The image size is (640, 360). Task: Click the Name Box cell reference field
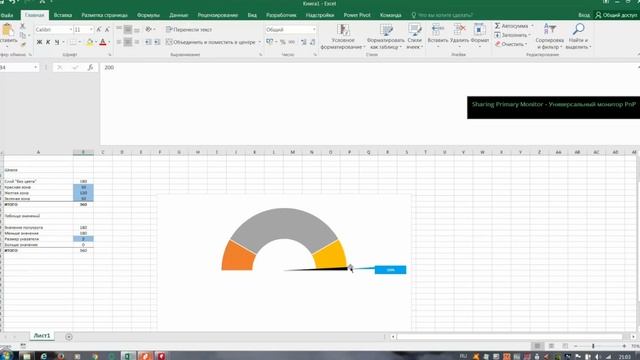point(19,67)
